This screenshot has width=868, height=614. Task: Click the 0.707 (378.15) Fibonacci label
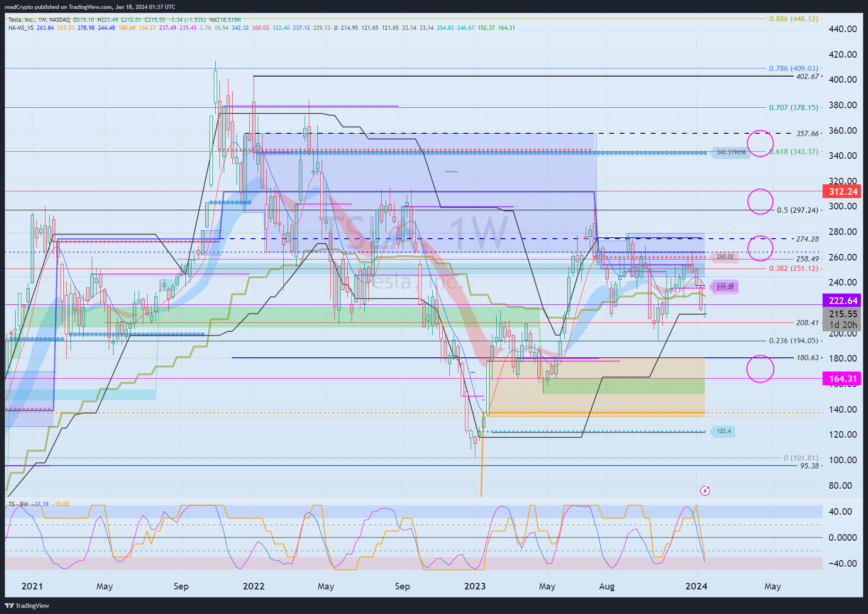click(794, 108)
